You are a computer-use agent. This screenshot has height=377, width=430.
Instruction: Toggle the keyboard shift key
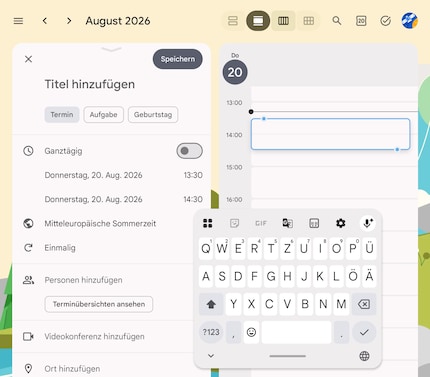click(x=211, y=304)
